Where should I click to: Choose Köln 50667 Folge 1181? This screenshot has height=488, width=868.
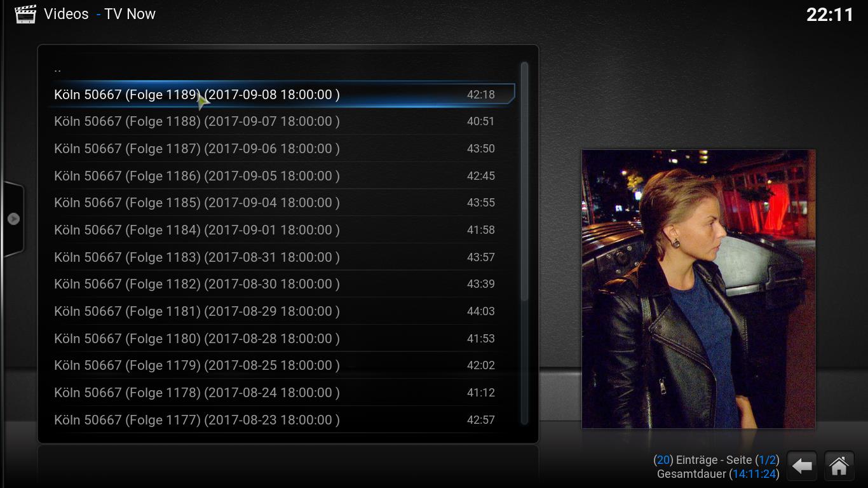pos(281,311)
